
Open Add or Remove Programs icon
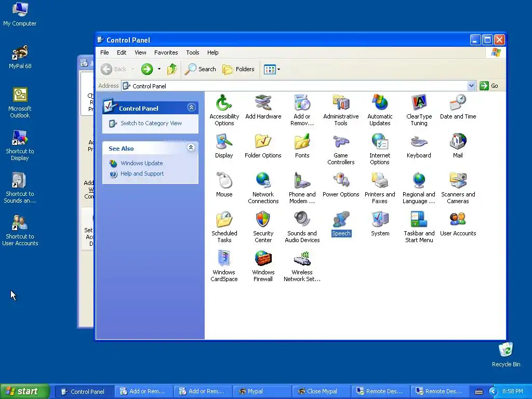tap(302, 110)
